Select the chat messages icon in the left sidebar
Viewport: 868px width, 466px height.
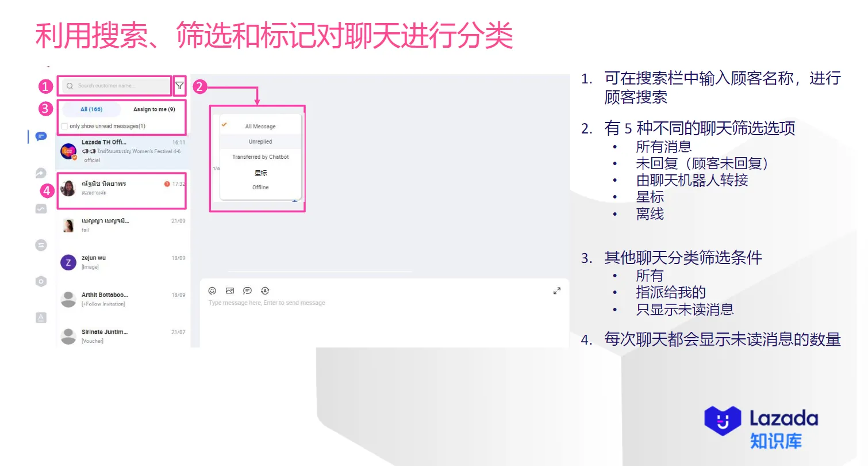click(40, 137)
